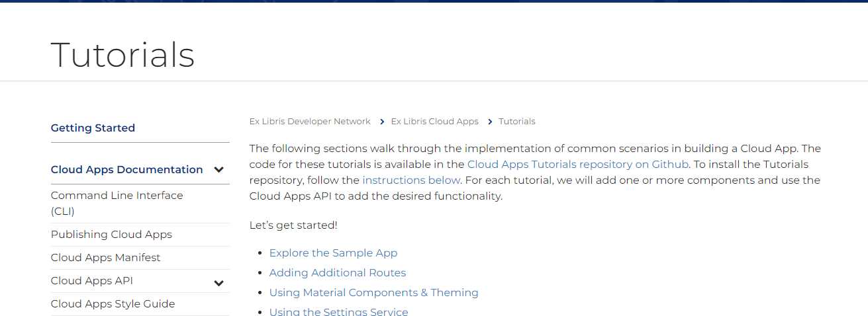
Task: Open Using the Settings Service tutorial
Action: point(338,311)
